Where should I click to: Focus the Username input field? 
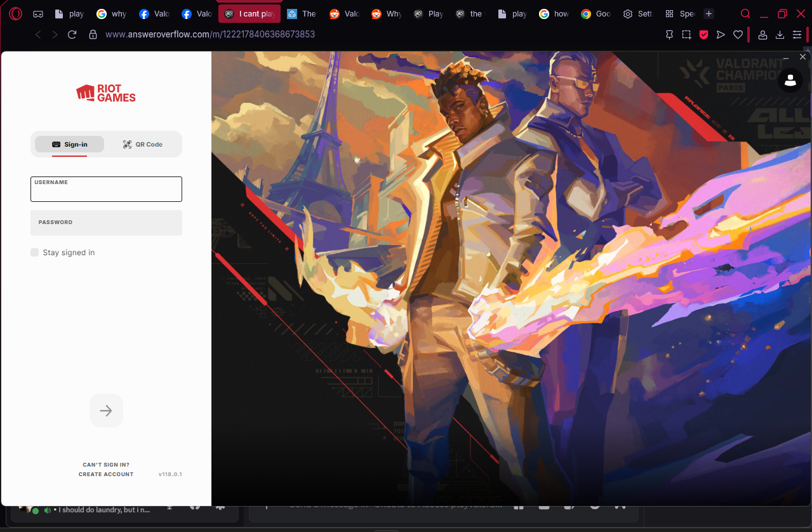pos(106,189)
